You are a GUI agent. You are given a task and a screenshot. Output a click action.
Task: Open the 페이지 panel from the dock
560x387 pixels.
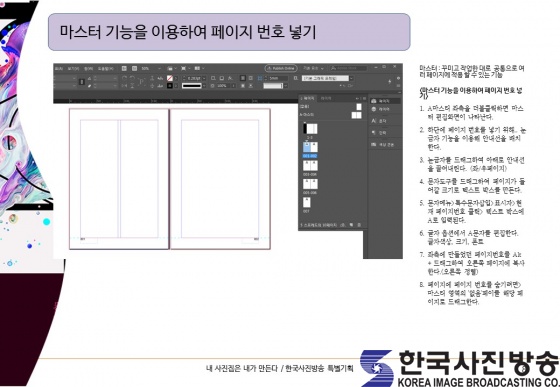tap(385, 101)
